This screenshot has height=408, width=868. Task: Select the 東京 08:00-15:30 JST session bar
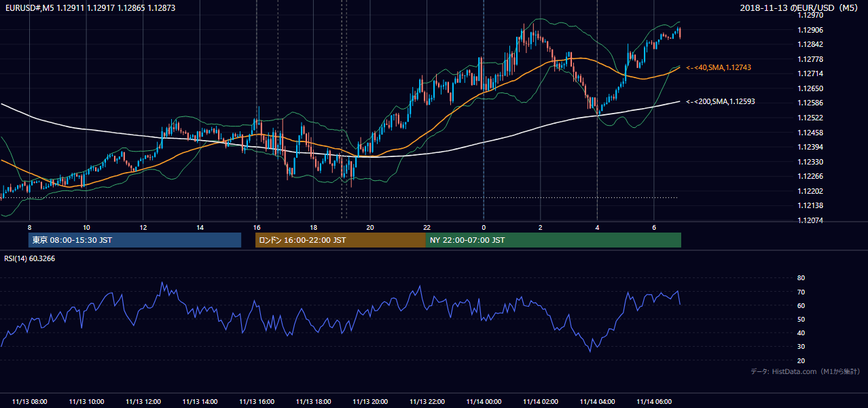pos(134,240)
